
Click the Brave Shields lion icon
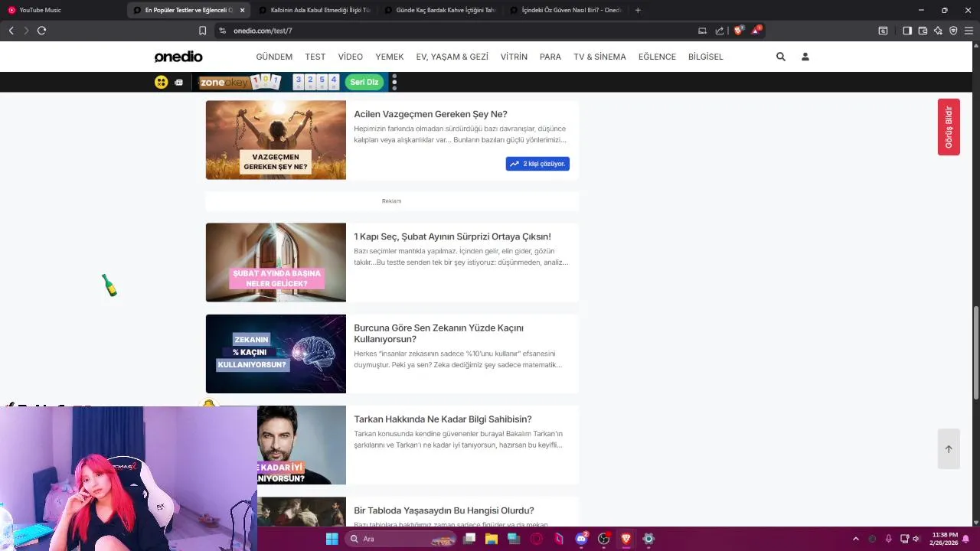pos(738,31)
